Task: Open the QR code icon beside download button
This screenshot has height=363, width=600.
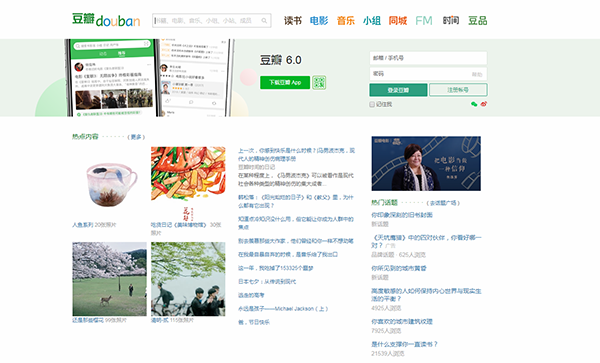Action: (319, 82)
